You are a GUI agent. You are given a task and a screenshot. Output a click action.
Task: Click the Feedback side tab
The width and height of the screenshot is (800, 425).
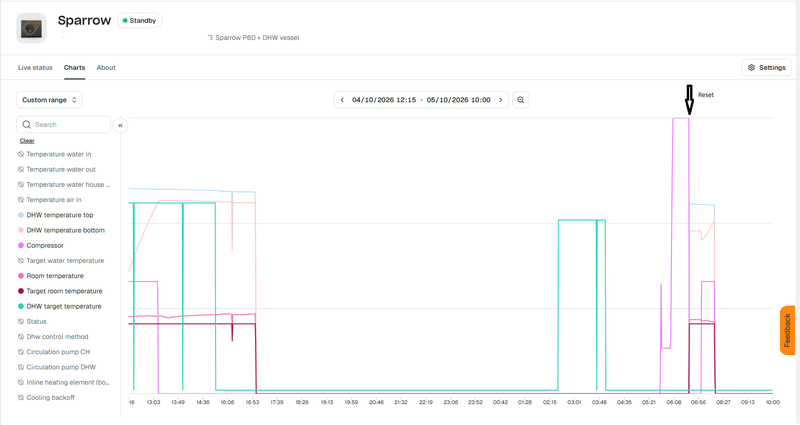[788, 330]
